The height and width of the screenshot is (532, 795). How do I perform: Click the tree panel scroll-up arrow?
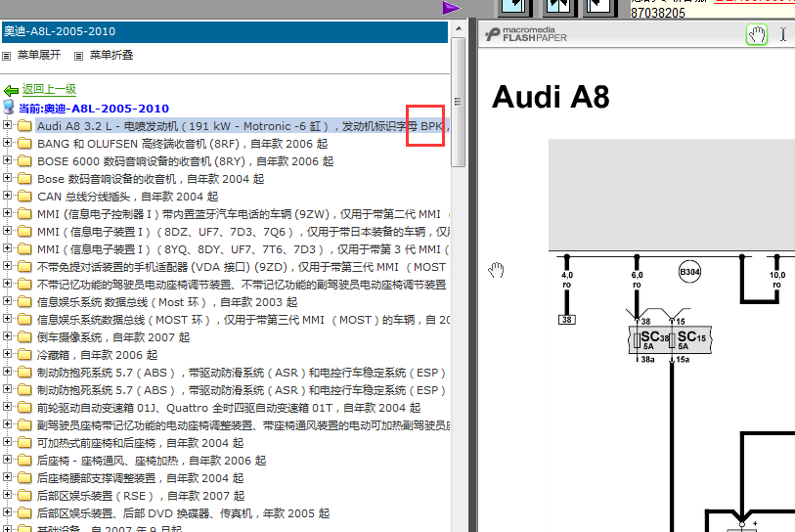pyautogui.click(x=459, y=28)
